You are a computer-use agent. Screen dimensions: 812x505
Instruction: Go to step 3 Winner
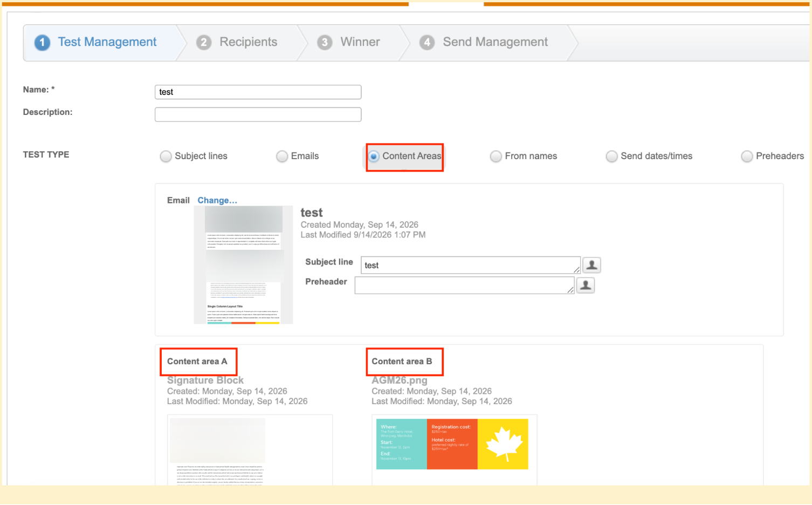[x=349, y=42]
